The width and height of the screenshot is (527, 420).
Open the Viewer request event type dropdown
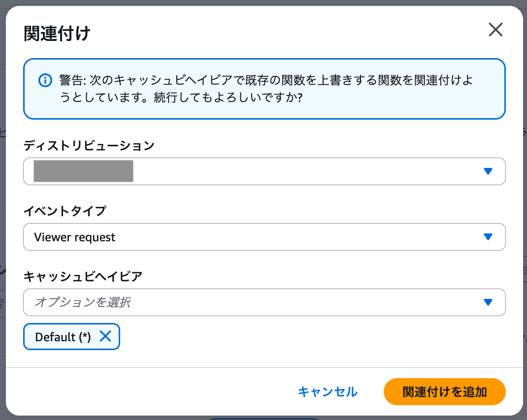point(246,237)
